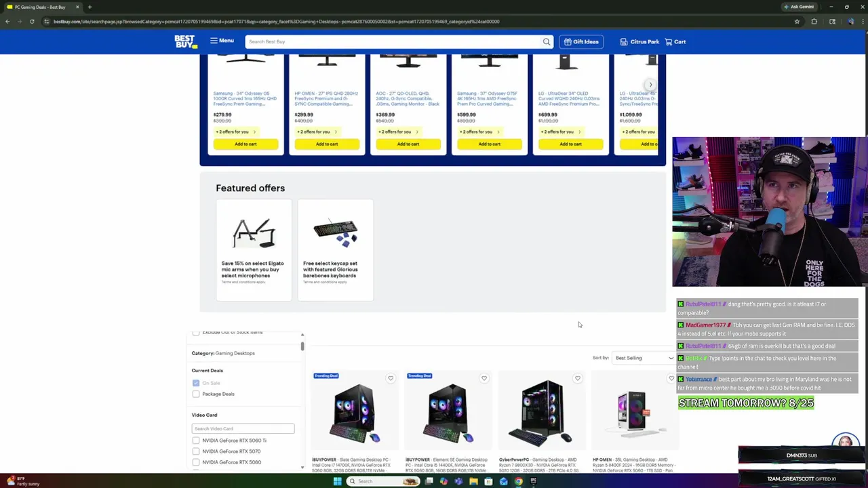Add AOC 27" QD-OLED monitor to cart

[408, 144]
